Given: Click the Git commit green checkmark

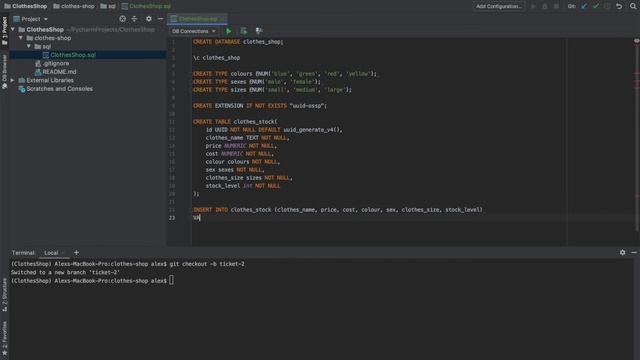Looking at the screenshot, I should coord(596,6).
